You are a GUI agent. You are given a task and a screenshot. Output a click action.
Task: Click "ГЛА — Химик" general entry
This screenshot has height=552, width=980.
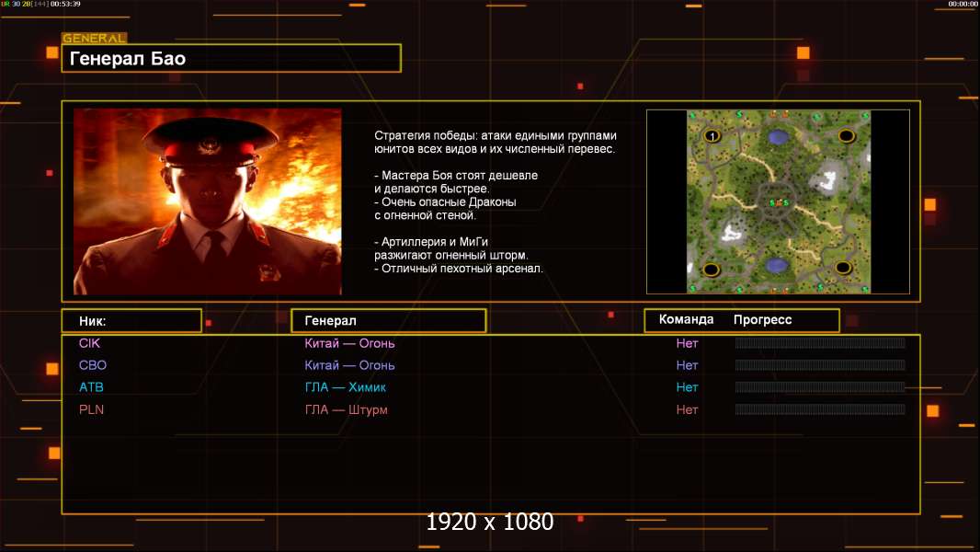(x=345, y=387)
